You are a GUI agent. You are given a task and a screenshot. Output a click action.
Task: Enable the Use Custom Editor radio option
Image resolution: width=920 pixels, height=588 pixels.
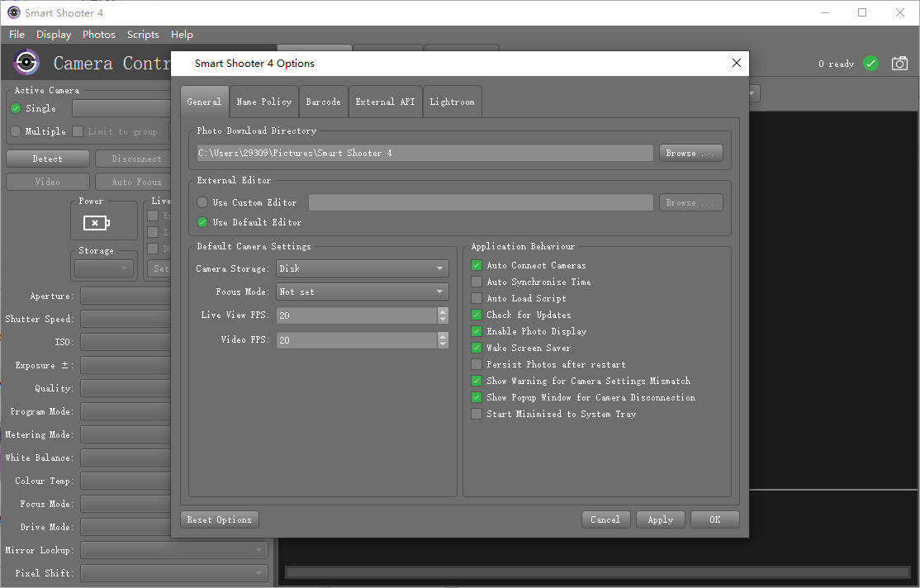coord(202,202)
